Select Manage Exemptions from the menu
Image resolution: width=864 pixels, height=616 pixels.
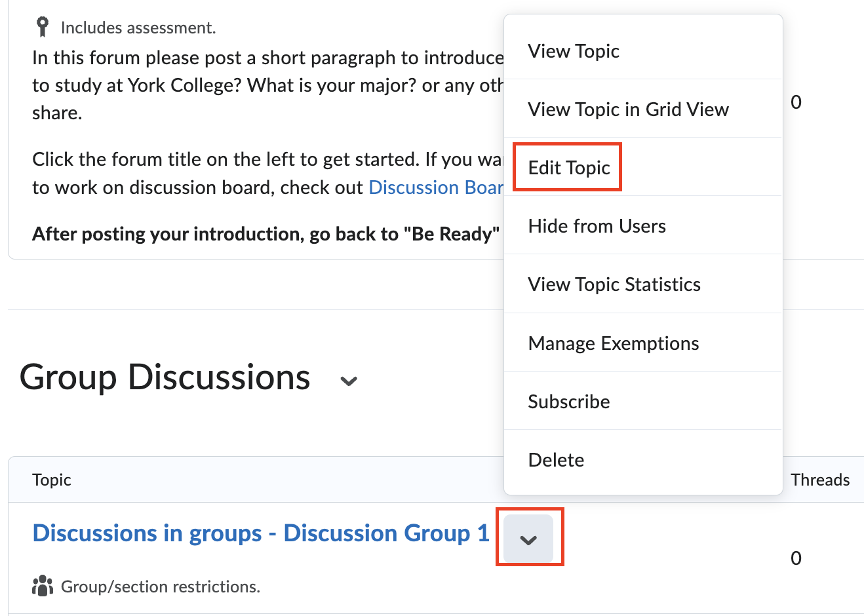(x=613, y=343)
